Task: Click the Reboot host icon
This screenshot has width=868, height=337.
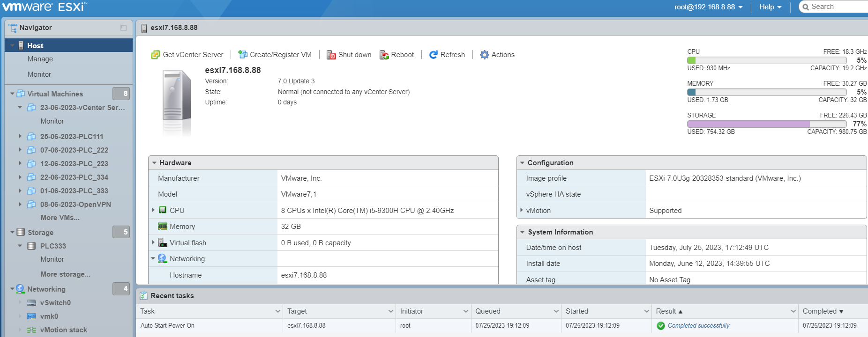Action: click(384, 55)
